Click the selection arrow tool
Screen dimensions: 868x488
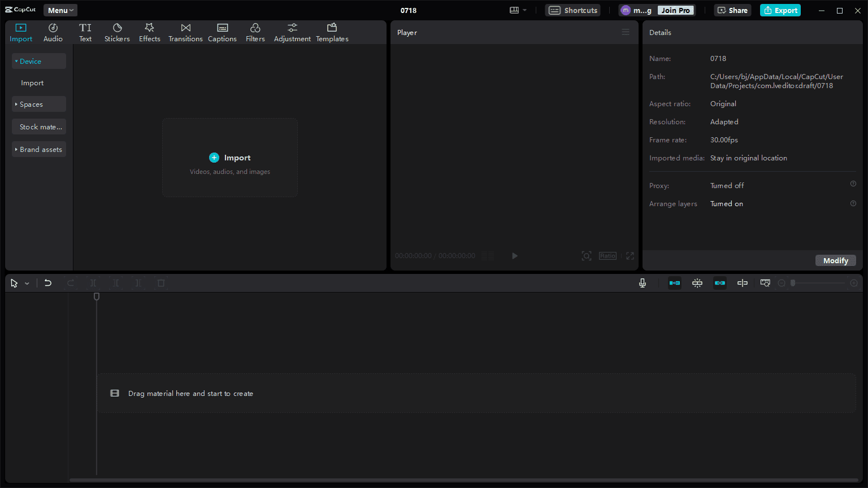click(14, 283)
